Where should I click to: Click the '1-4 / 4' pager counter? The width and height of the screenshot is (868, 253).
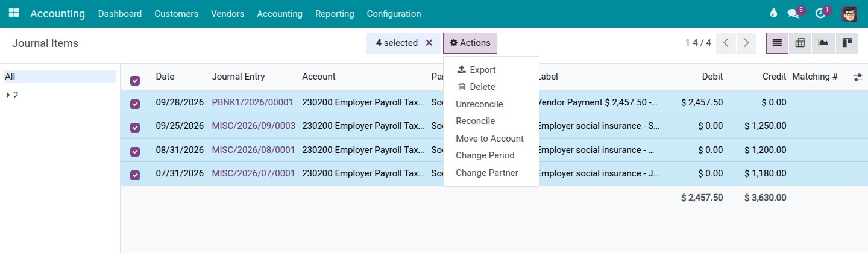698,43
